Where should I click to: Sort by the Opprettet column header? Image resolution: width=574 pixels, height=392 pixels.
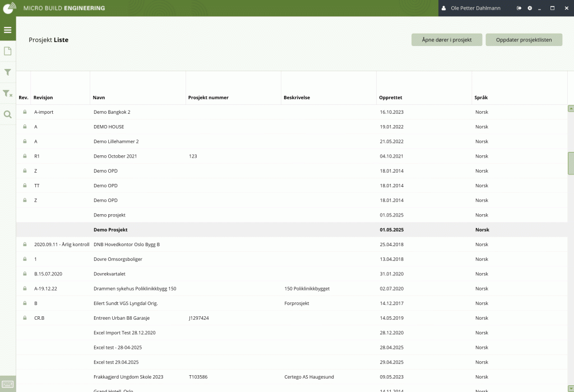[x=391, y=98]
